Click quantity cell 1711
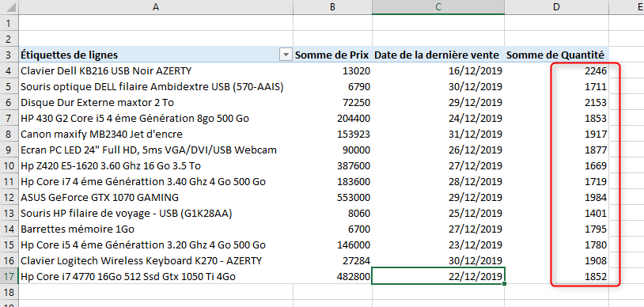 (556, 87)
